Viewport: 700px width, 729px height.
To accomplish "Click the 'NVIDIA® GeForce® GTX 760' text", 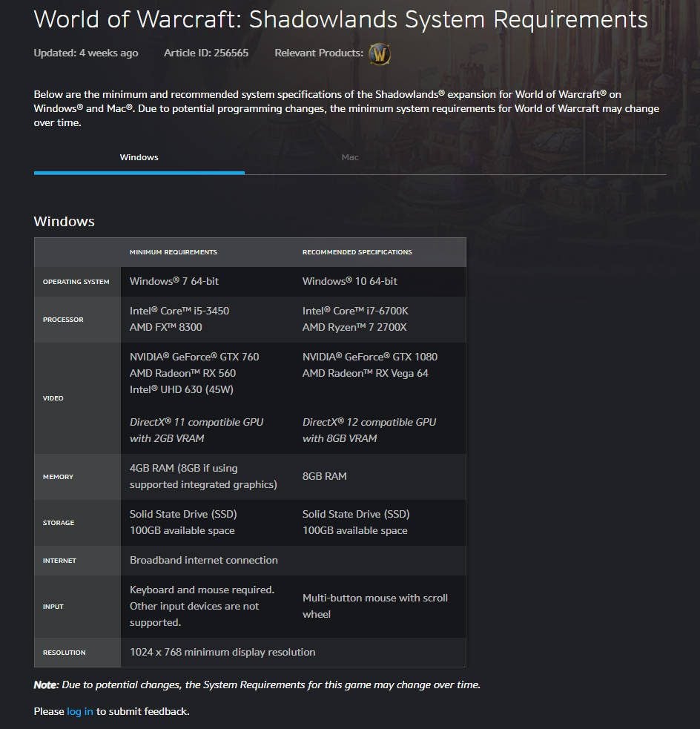I will point(194,357).
